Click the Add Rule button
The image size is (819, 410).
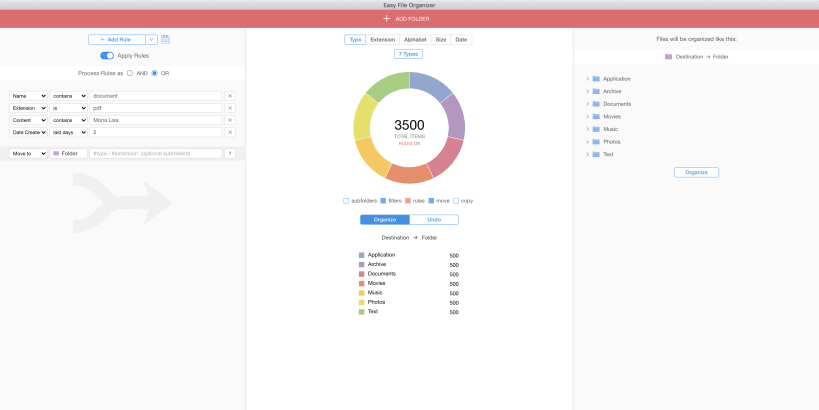point(117,40)
